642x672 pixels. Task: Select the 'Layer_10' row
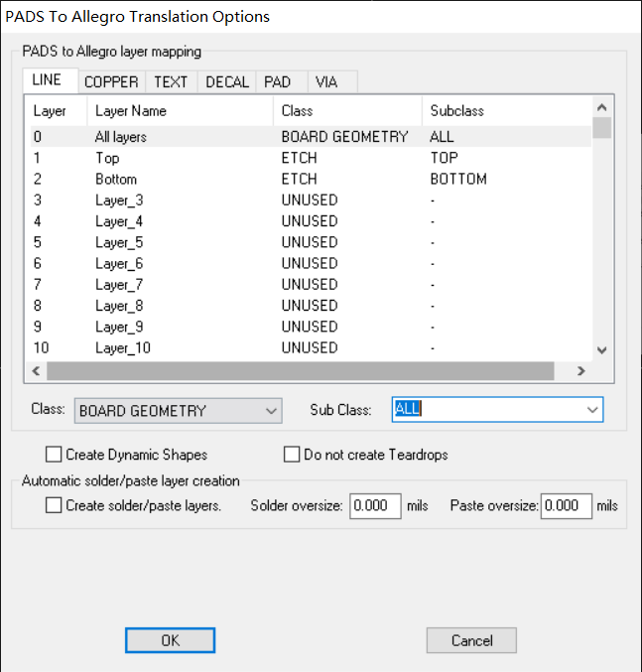pyautogui.click(x=311, y=347)
